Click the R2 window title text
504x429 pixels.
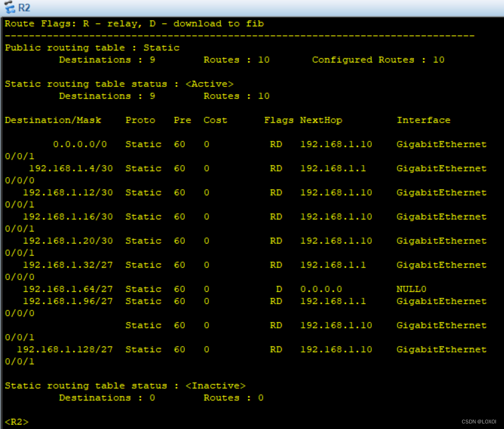click(x=24, y=8)
